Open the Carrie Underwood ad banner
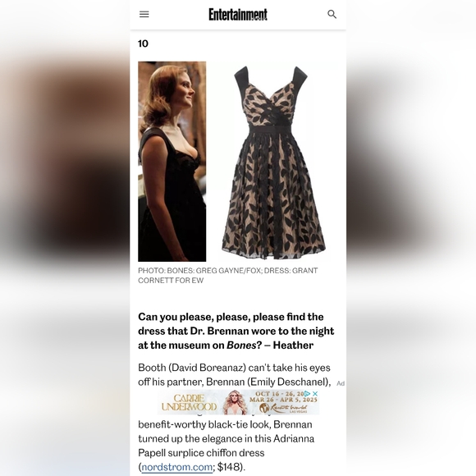The image size is (476, 476). pos(238,402)
